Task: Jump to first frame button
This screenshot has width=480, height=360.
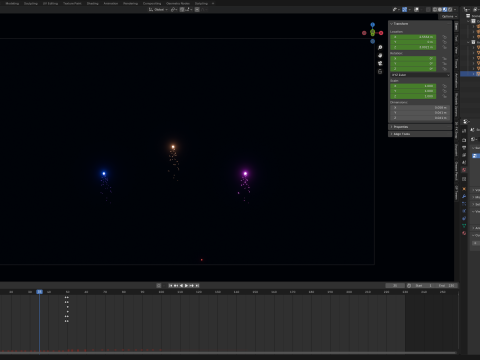Action: click(x=170, y=286)
